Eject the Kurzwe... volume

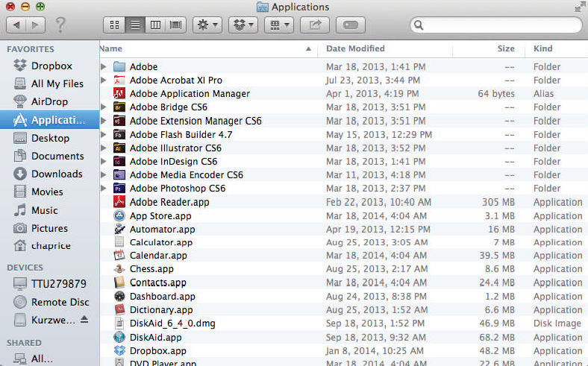(x=84, y=320)
